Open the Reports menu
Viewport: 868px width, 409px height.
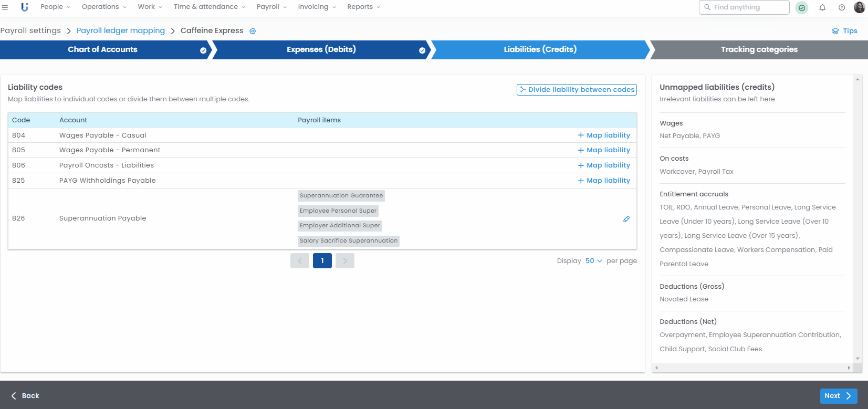[x=363, y=7]
